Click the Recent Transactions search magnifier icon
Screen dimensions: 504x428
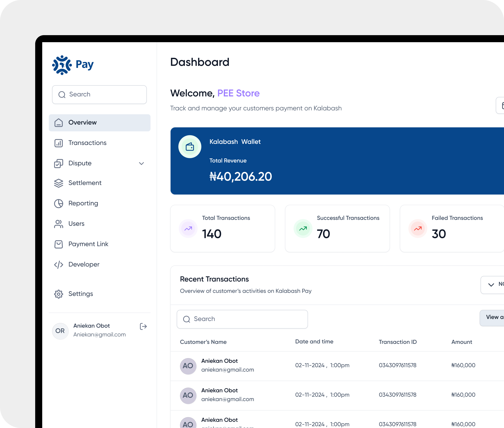[x=186, y=319]
